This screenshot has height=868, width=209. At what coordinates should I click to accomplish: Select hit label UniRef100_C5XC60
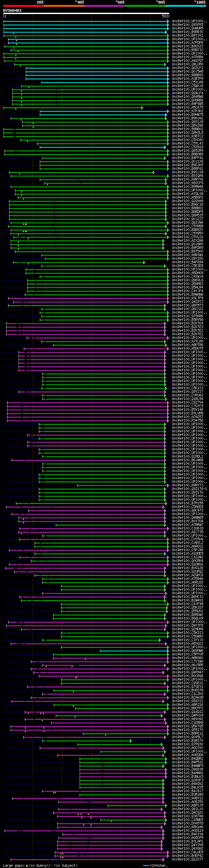(x=187, y=140)
